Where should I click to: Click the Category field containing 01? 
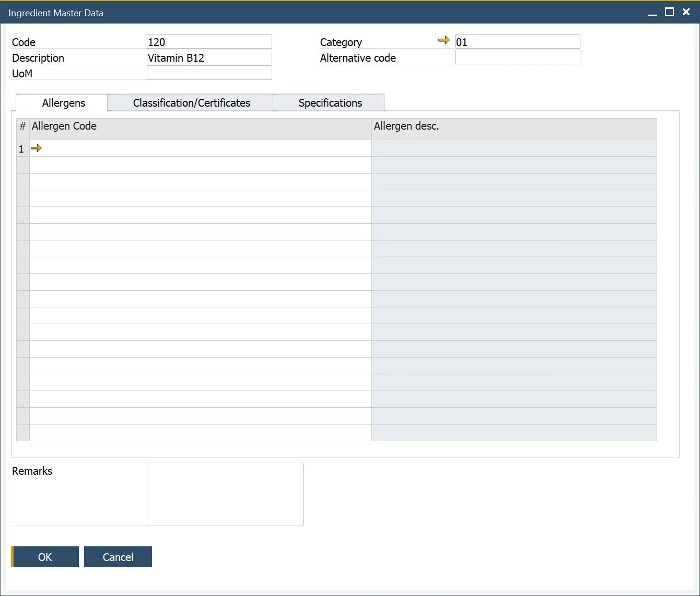pos(517,42)
